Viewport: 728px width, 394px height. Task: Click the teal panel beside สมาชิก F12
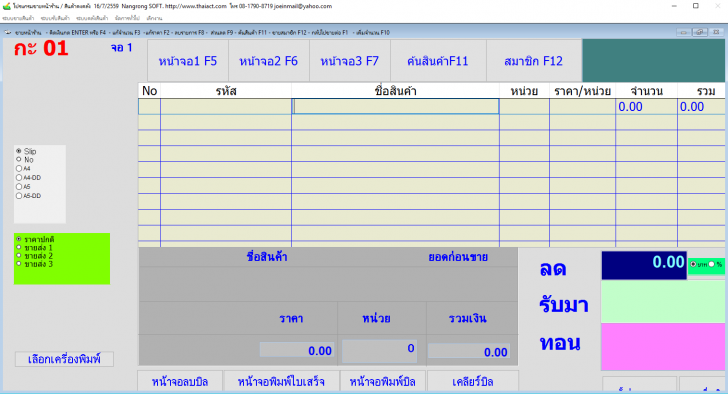click(x=653, y=61)
